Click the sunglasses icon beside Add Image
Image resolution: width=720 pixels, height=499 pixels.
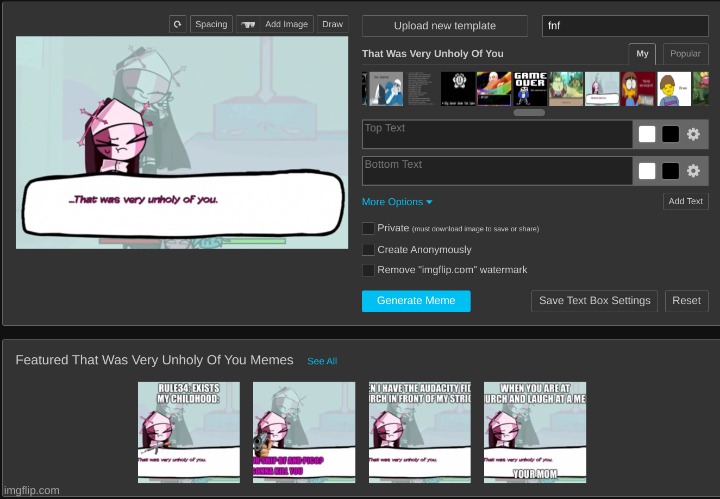(248, 24)
